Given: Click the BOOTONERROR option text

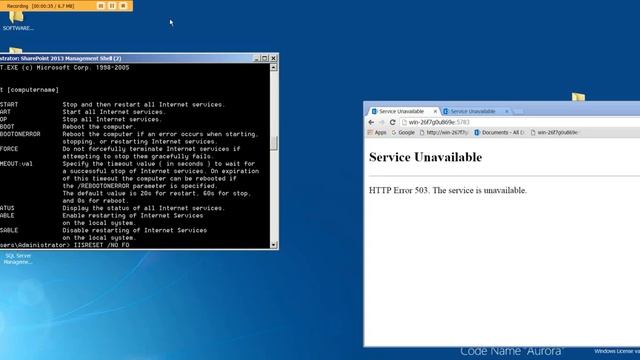Looking at the screenshot, I should click(x=20, y=134).
